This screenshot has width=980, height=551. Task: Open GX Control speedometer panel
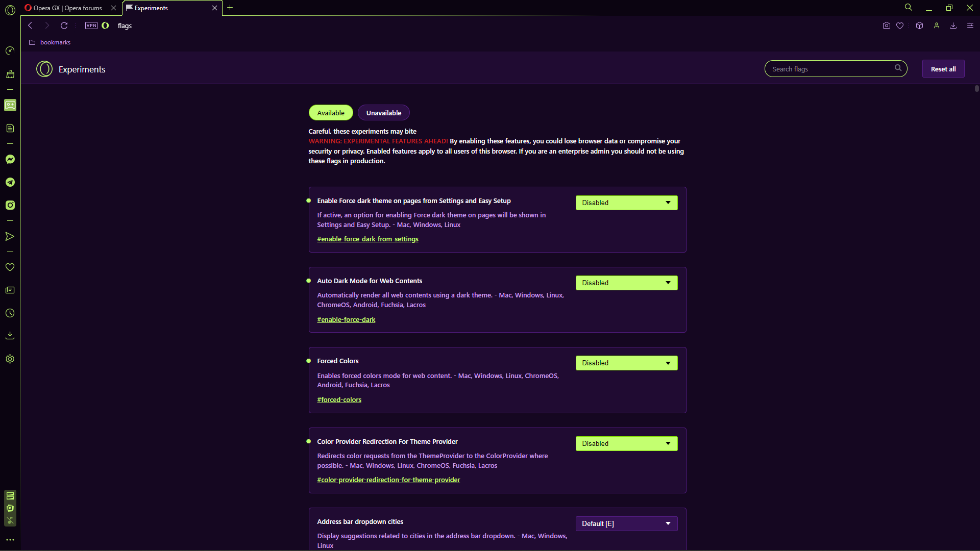point(10,51)
